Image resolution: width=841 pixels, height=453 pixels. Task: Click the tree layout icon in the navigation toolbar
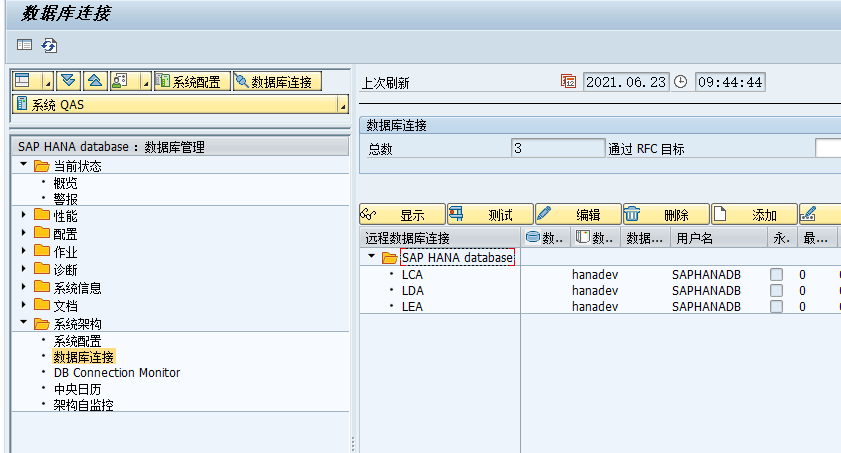tap(22, 80)
